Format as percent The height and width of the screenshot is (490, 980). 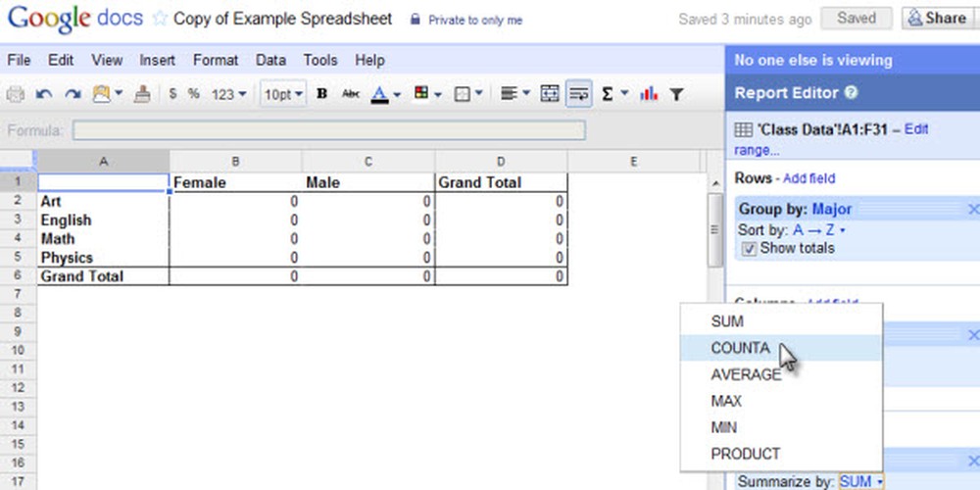(194, 94)
